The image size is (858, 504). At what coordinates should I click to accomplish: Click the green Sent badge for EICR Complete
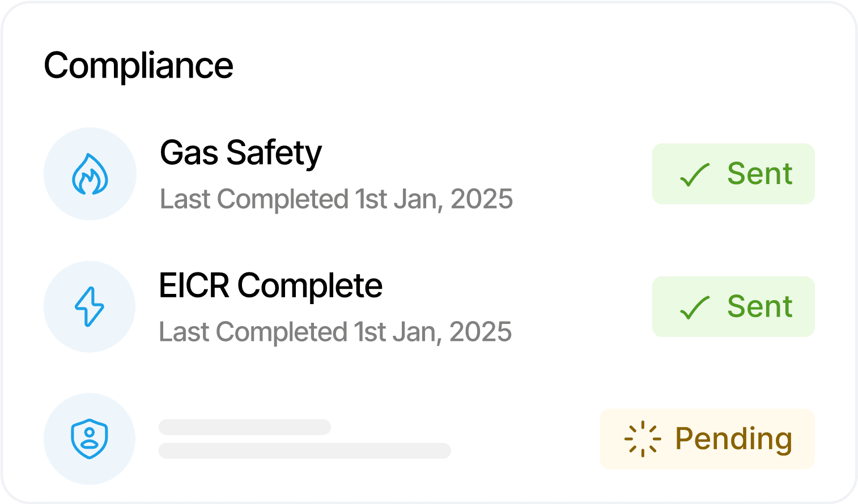[x=733, y=307]
